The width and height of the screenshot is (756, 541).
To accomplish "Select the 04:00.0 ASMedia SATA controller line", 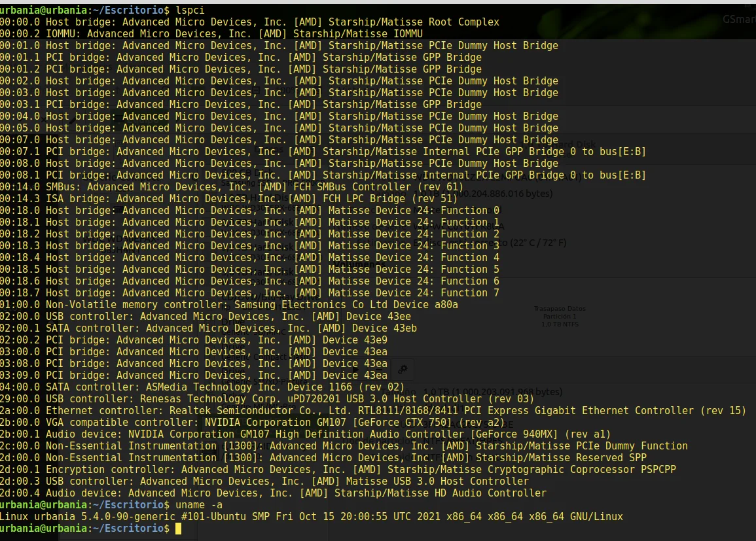I will point(202,388).
